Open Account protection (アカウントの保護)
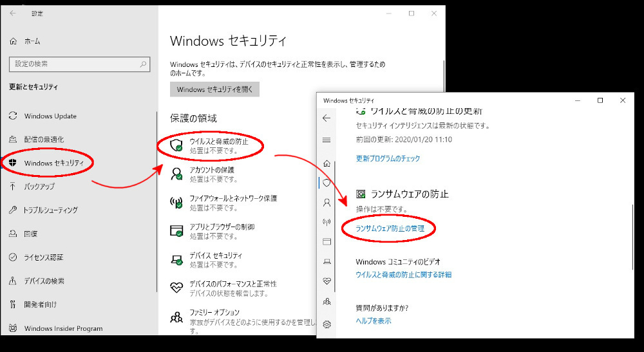 coord(212,170)
